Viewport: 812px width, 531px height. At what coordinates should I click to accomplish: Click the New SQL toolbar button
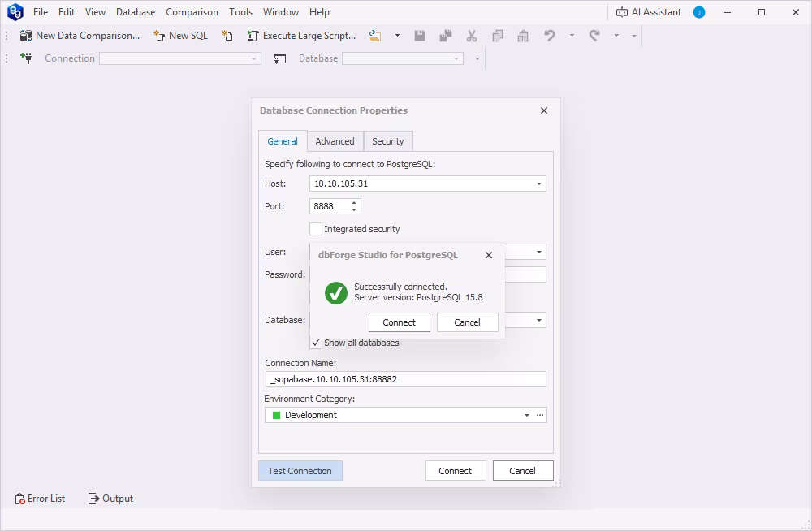[x=181, y=36]
